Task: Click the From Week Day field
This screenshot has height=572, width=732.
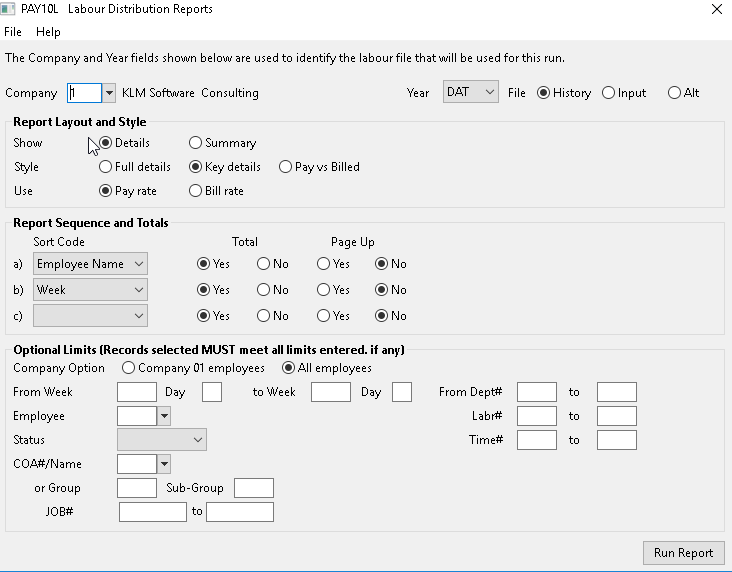Action: pyautogui.click(x=212, y=392)
